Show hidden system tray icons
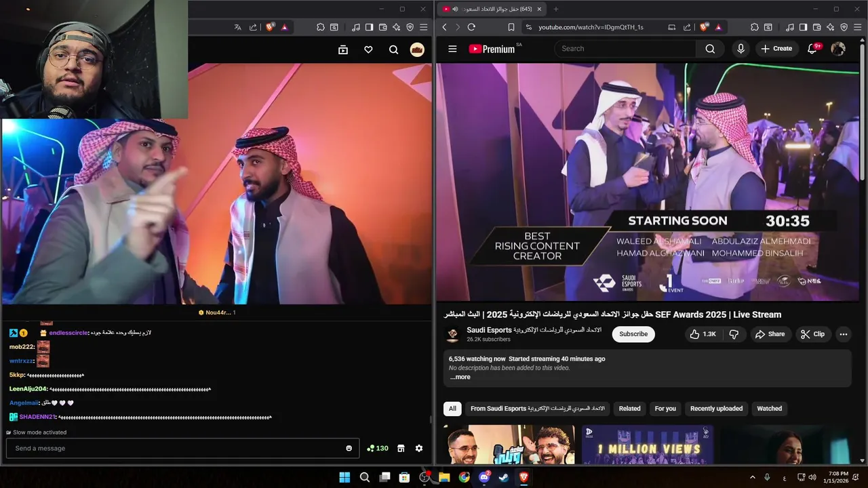The width and height of the screenshot is (868, 488). (x=752, y=477)
